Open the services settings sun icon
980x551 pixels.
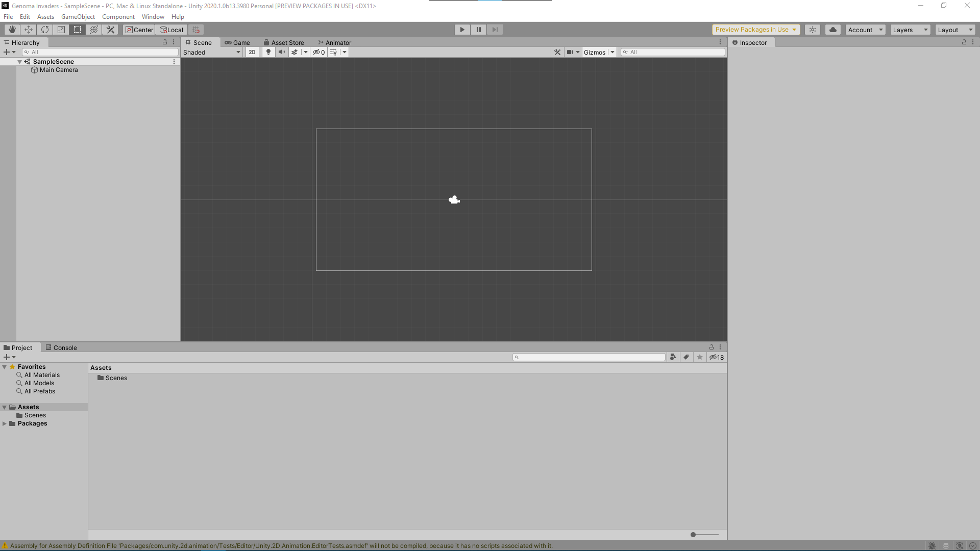tap(813, 30)
